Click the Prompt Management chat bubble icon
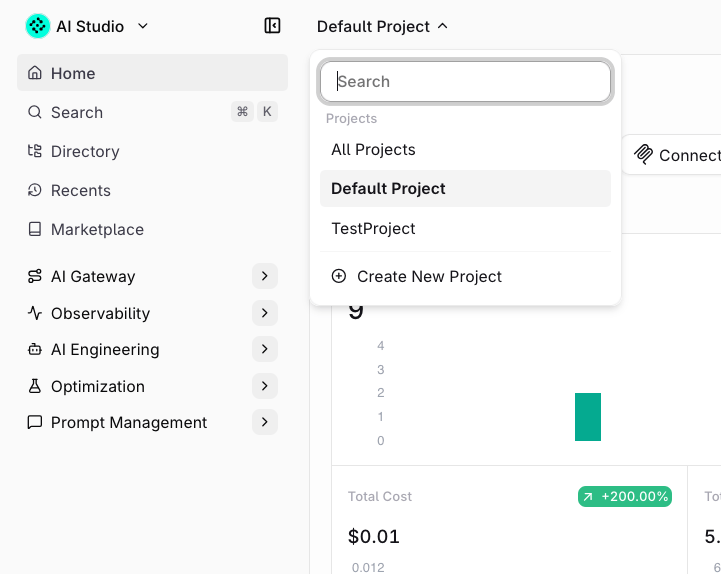This screenshot has width=721, height=574. (34, 422)
